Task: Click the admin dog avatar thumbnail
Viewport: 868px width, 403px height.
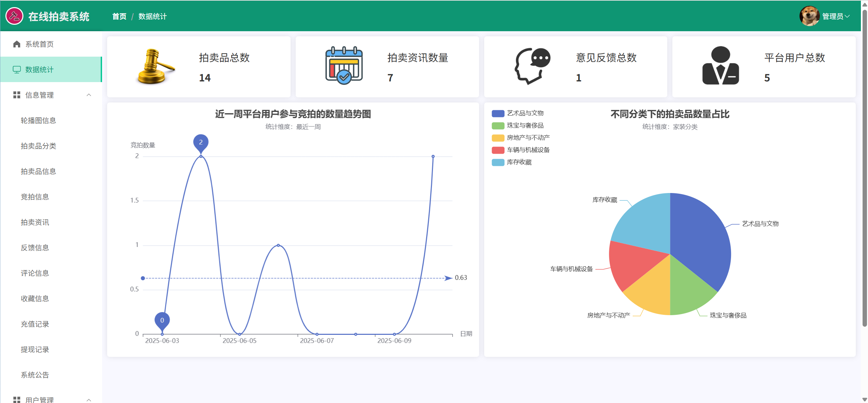Action: pos(809,16)
